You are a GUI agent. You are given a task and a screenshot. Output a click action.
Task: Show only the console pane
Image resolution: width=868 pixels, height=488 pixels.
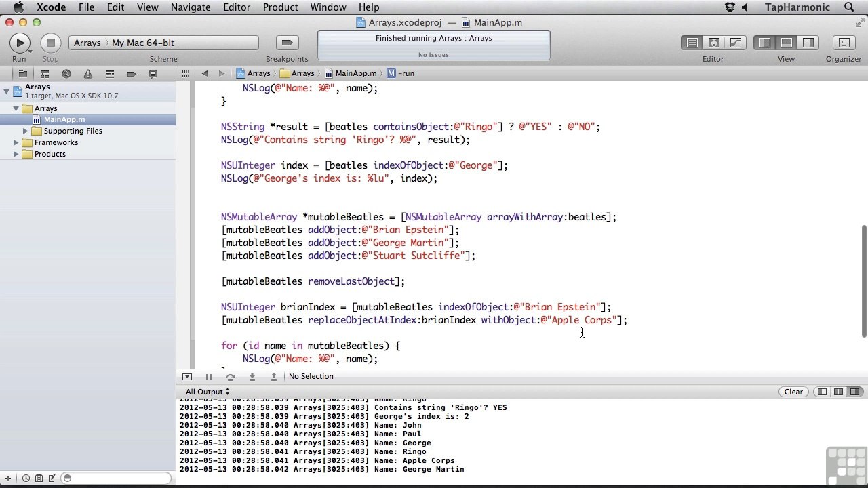(855, 392)
